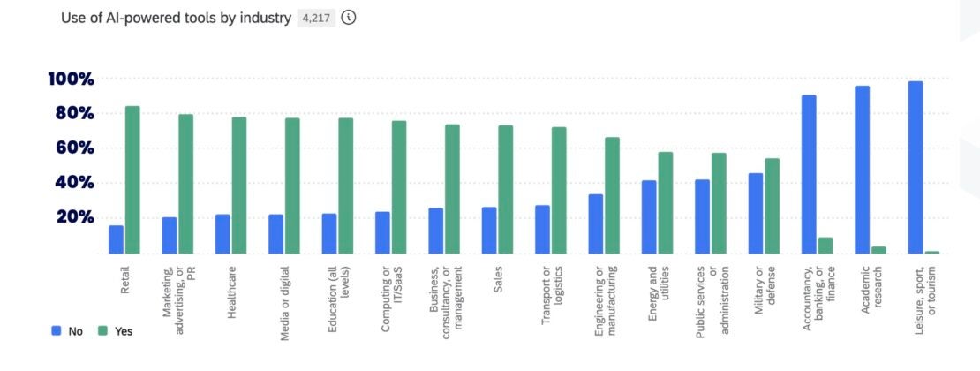The height and width of the screenshot is (371, 980).
Task: Click the chart title about AI-powered tools
Action: tap(176, 18)
